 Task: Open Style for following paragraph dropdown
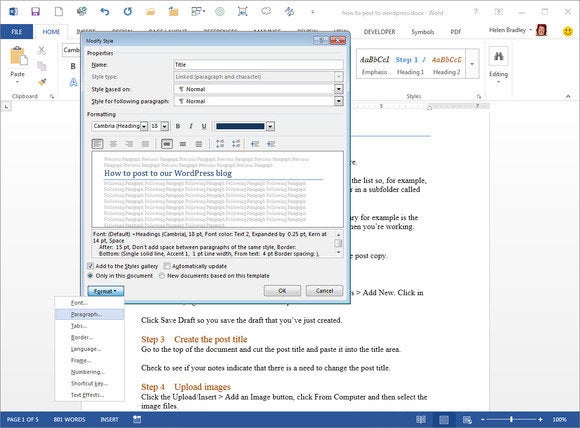338,101
